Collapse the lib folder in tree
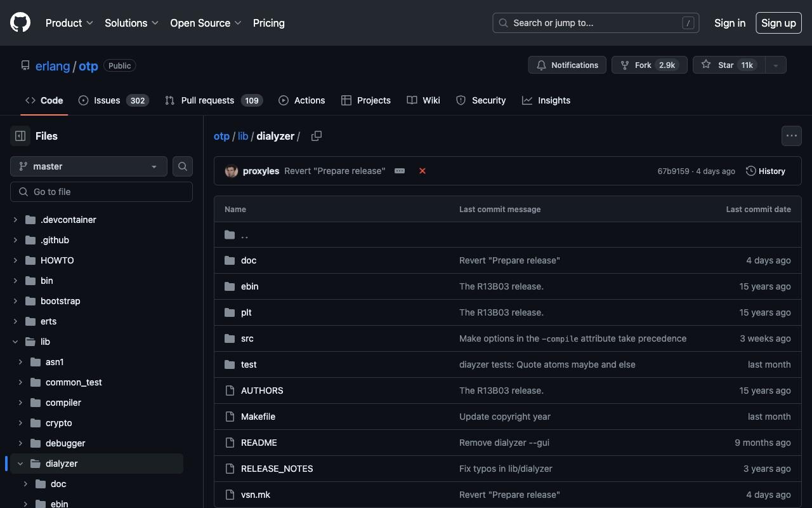The width and height of the screenshot is (812, 508). click(x=15, y=342)
